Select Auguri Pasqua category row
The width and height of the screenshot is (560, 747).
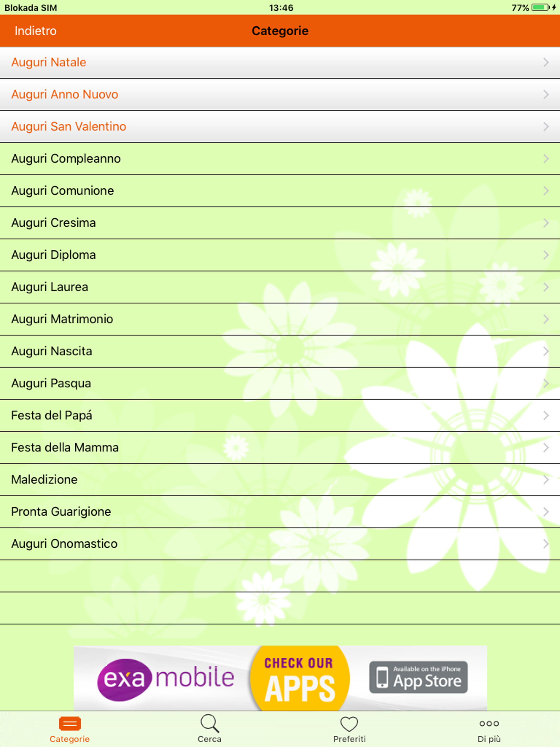point(51,383)
